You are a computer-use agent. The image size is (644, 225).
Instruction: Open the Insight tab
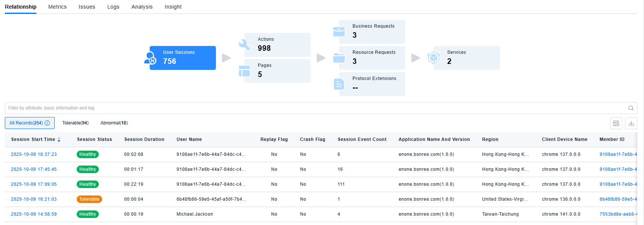pos(173,7)
